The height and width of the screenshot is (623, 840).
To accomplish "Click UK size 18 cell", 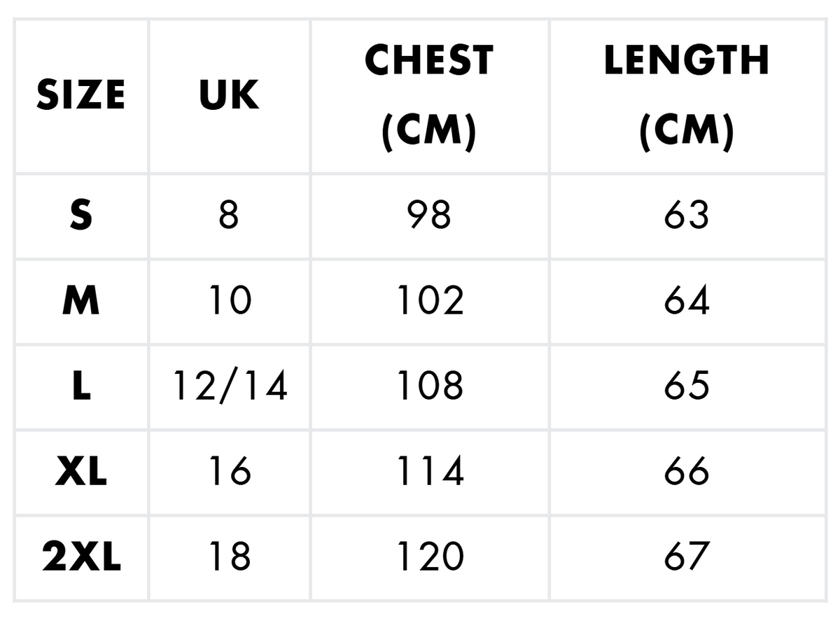I will click(x=229, y=558).
